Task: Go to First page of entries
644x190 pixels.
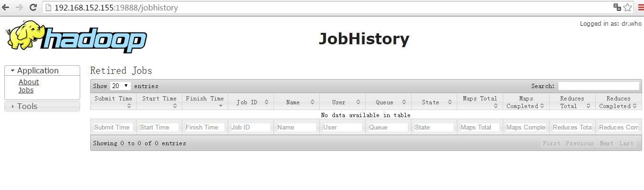Action: [x=551, y=143]
